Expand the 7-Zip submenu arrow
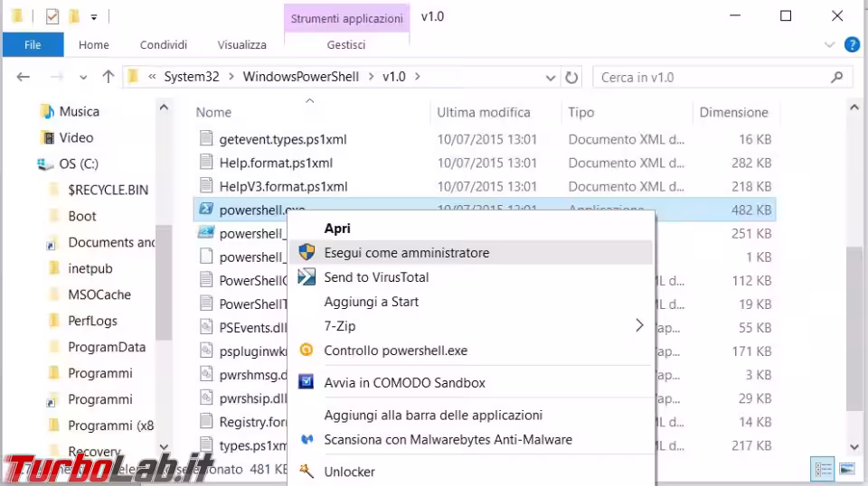Screen dimensions: 868x486 coord(639,326)
